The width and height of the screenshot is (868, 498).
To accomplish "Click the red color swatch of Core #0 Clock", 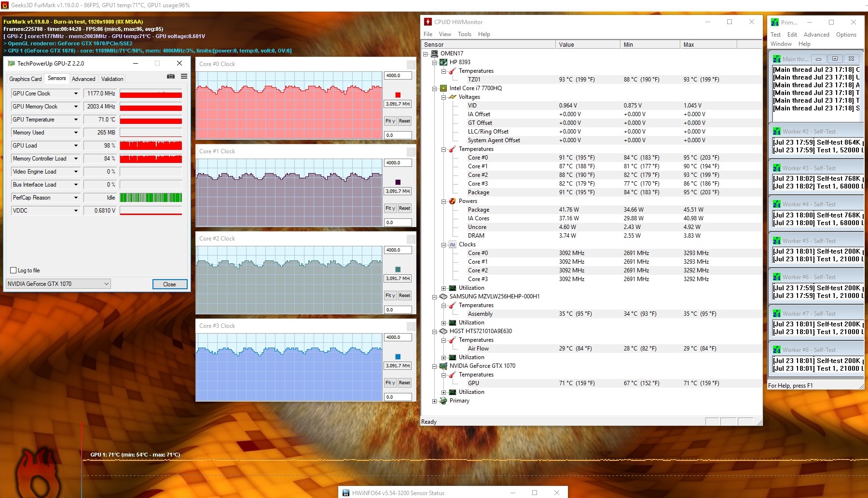I will coord(398,95).
